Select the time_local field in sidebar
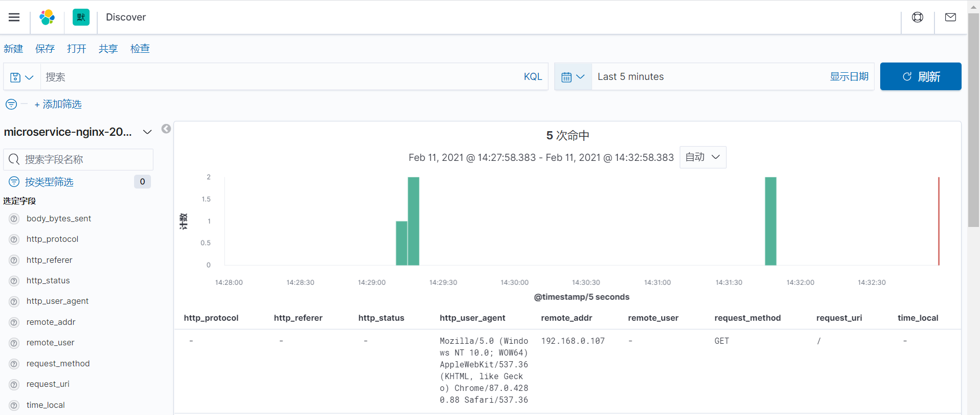Screen dimensions: 980x415 pyautogui.click(x=46, y=405)
